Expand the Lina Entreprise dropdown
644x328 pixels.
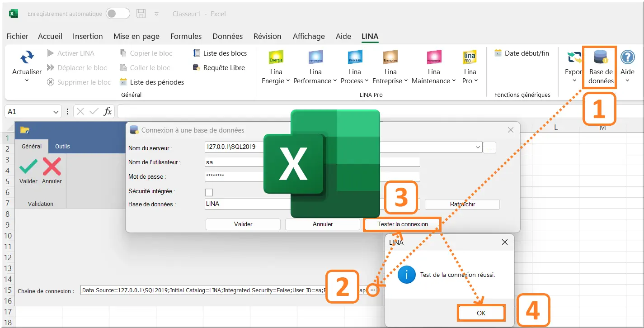click(406, 81)
